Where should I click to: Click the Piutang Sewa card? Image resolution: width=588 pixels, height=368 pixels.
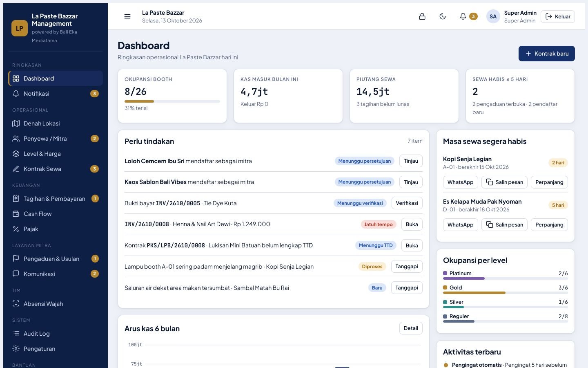[404, 96]
